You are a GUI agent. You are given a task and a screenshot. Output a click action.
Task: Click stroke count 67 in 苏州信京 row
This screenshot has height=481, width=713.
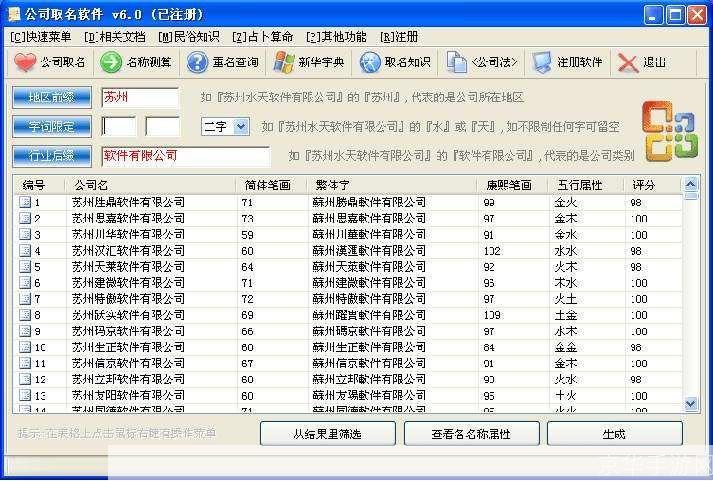247,364
